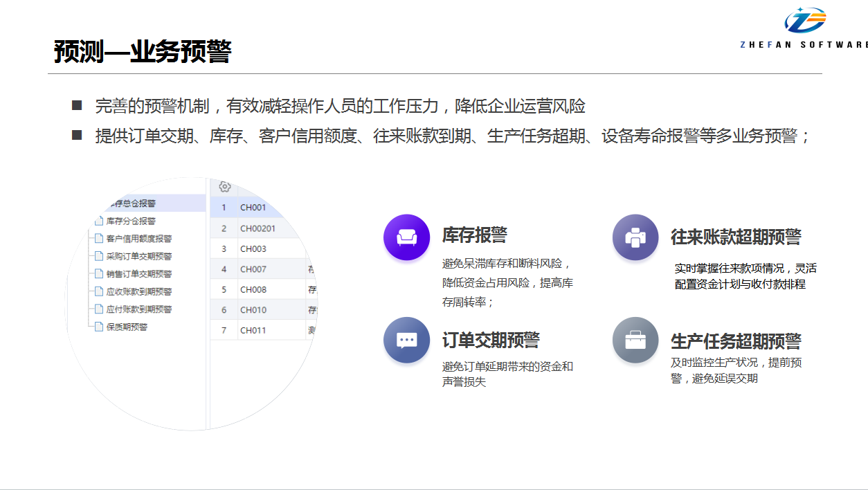
Task: Click the briefcase icon for 生产任务超期预警
Action: pyautogui.click(x=635, y=340)
